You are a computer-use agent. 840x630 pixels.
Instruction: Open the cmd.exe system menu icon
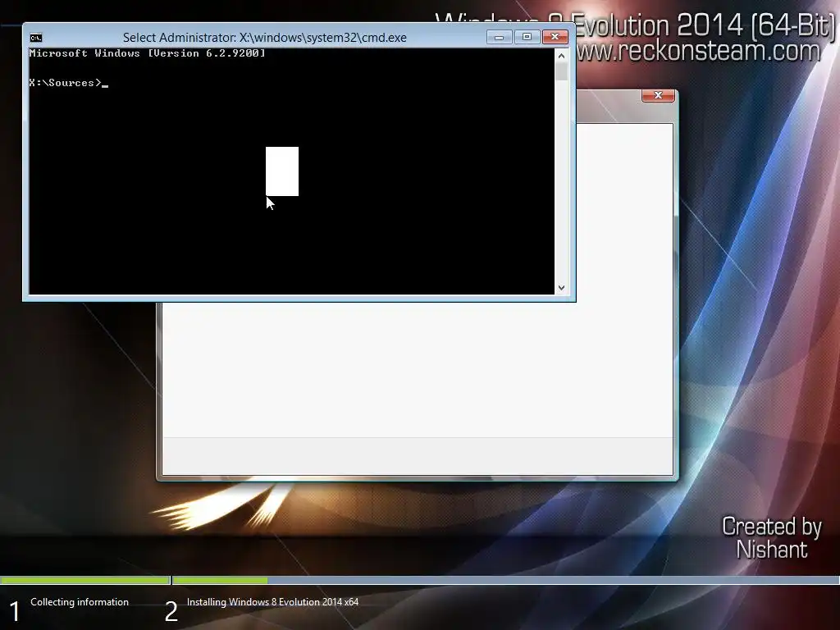point(36,38)
